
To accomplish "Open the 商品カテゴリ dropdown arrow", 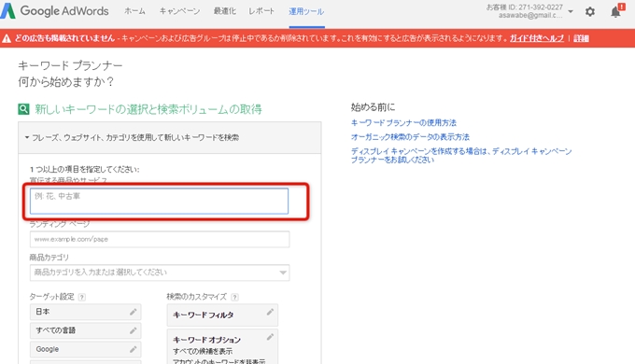I will click(283, 273).
